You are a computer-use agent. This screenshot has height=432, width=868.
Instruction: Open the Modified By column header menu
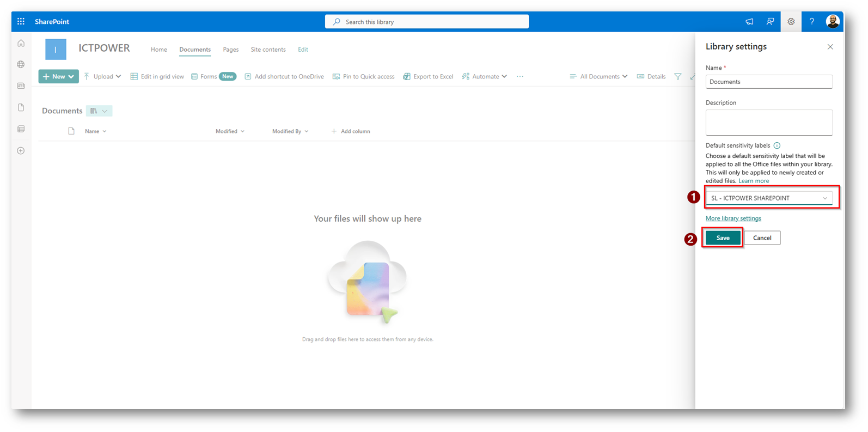[x=290, y=131]
